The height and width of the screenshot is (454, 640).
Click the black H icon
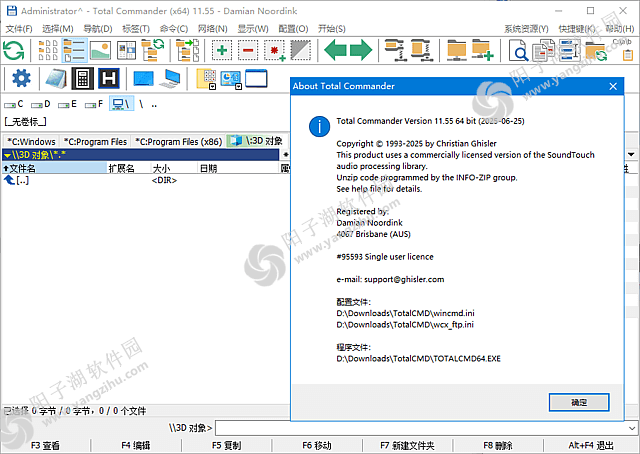point(109,78)
